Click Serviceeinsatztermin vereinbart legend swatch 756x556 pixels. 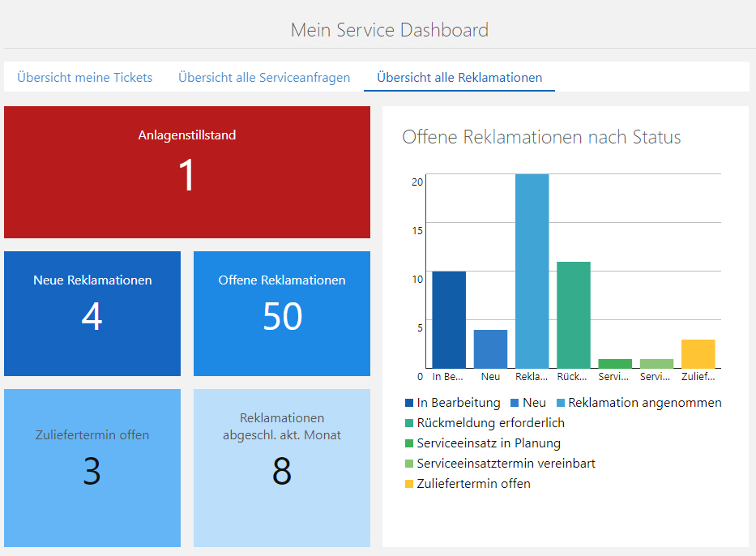pos(409,464)
